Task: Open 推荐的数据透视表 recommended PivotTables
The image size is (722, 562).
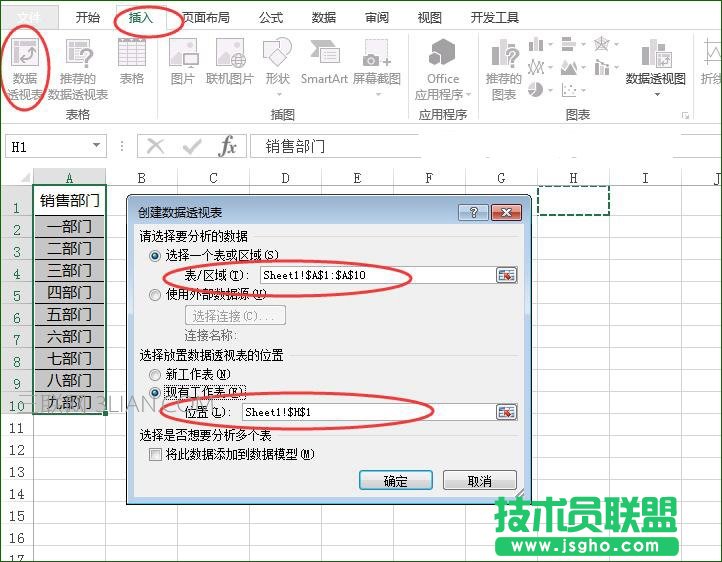Action: [78, 69]
